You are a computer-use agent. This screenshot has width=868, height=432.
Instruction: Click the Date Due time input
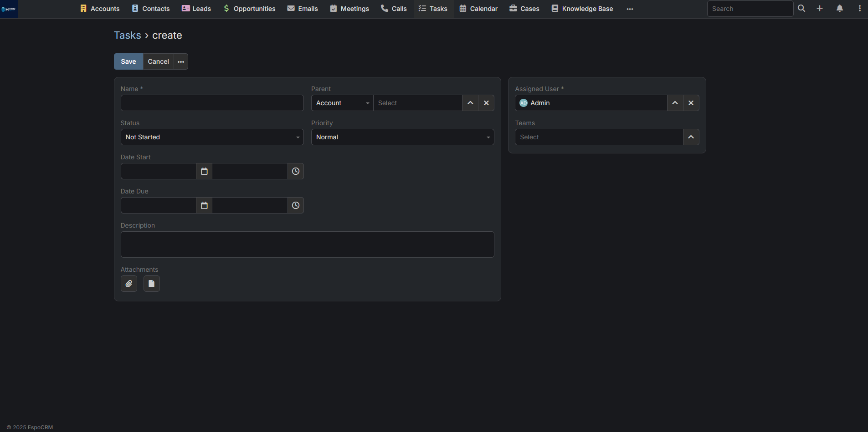(250, 205)
